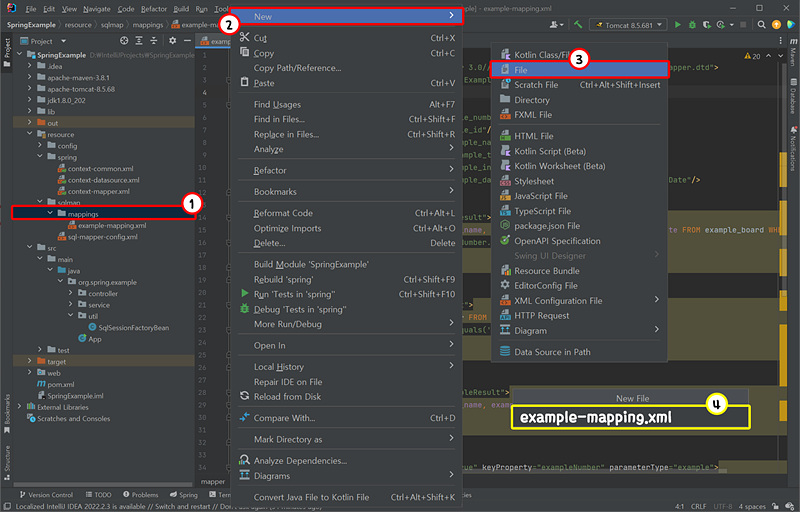Choose File in the New submenu
800x512 pixels.
tap(579, 70)
